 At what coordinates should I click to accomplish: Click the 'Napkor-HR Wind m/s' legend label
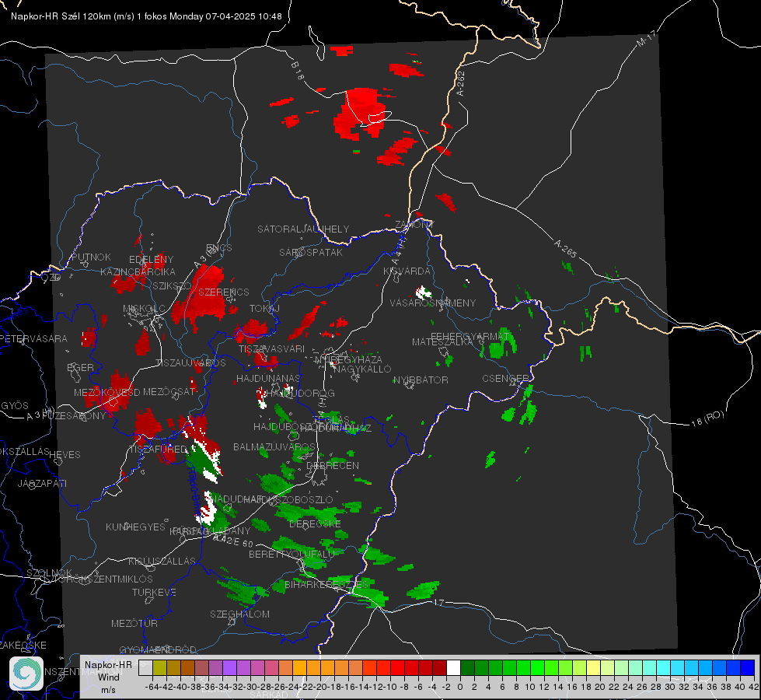coord(108,676)
